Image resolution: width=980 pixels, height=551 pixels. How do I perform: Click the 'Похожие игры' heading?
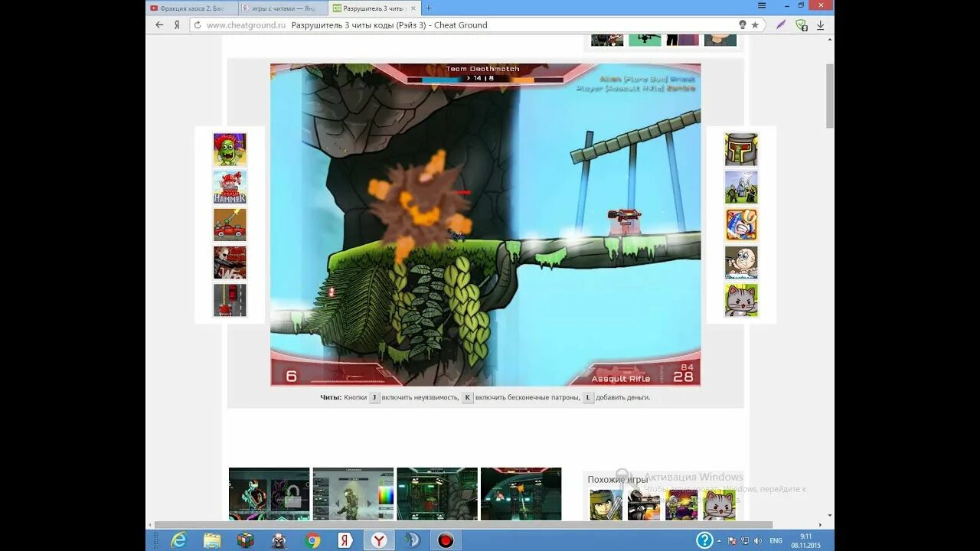(618, 480)
